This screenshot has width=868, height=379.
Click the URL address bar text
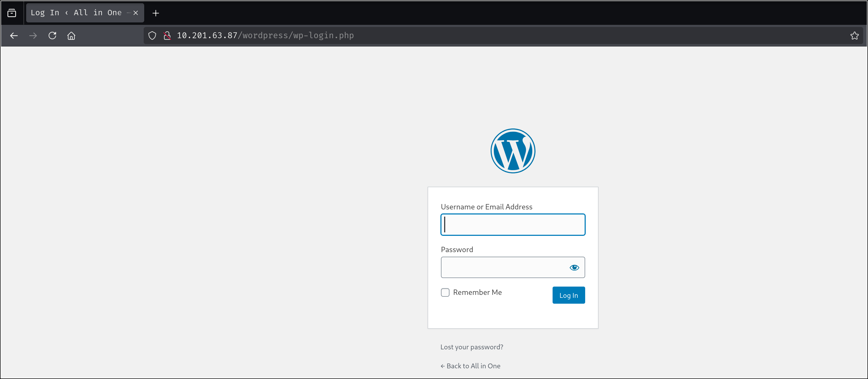click(265, 35)
